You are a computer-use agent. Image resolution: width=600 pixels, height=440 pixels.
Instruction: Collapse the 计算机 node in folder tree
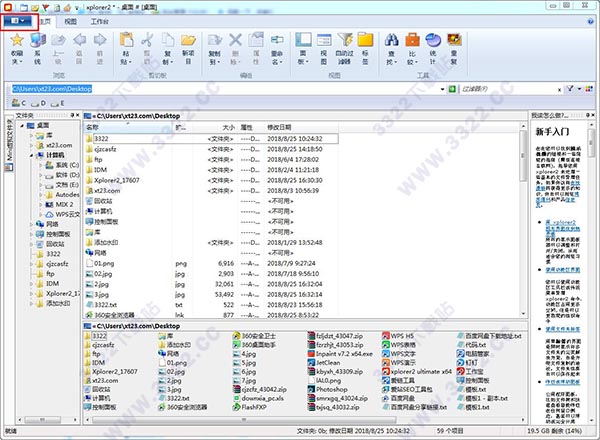(32, 155)
